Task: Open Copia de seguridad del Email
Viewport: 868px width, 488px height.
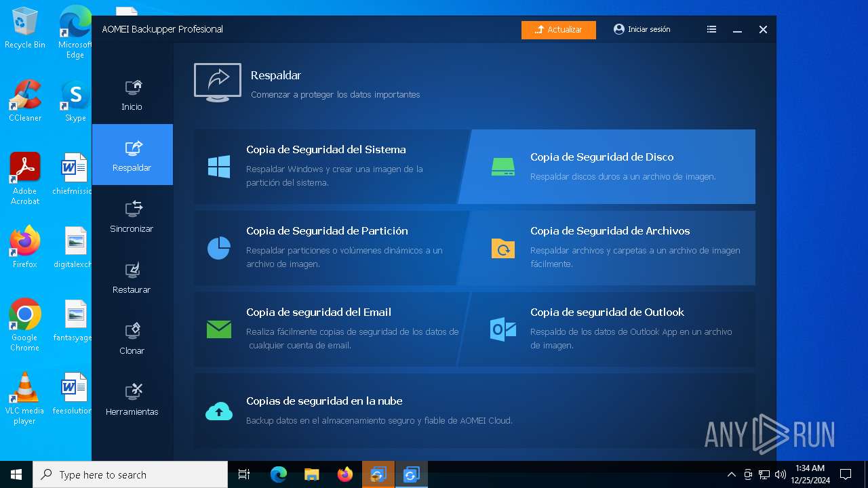Action: 329,329
